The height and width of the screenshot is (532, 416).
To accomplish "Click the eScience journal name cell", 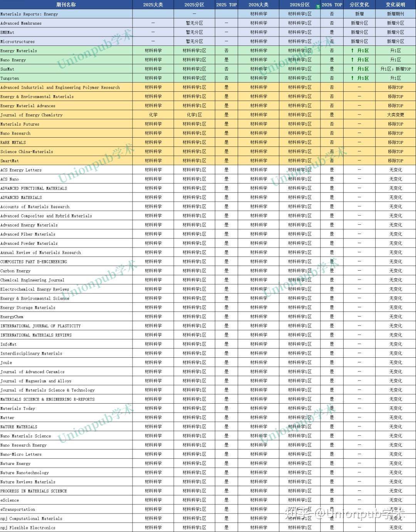I will tap(66, 500).
